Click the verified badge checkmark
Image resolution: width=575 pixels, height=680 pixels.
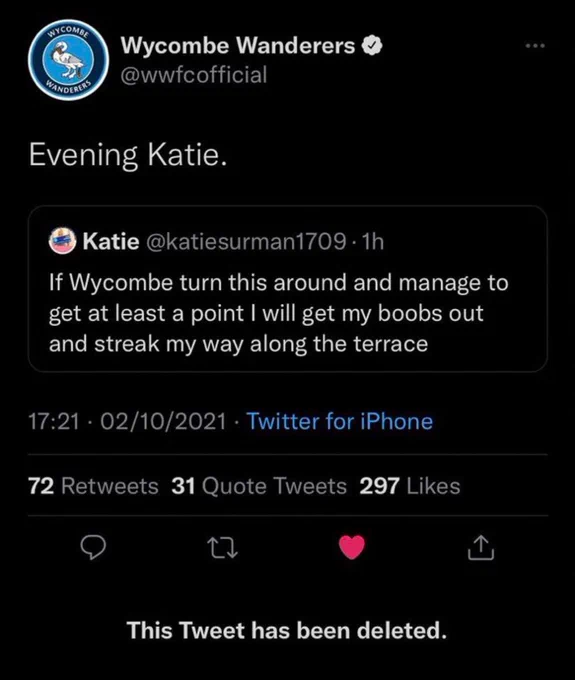372,46
